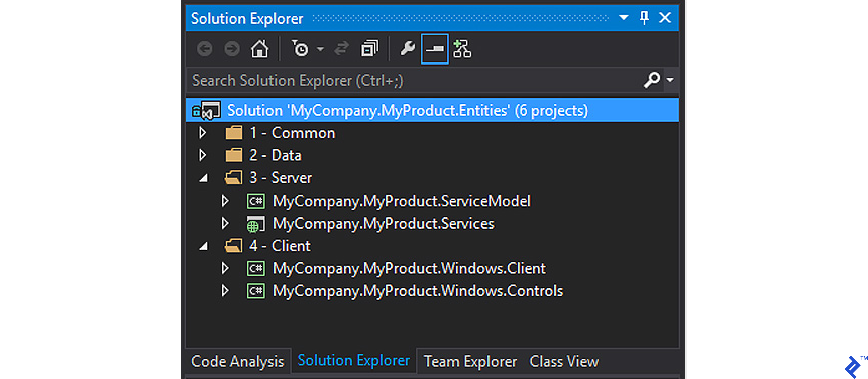Expand MyCompany.MyProduct.ServiceModel project
The height and width of the screenshot is (379, 868).
[x=226, y=201]
